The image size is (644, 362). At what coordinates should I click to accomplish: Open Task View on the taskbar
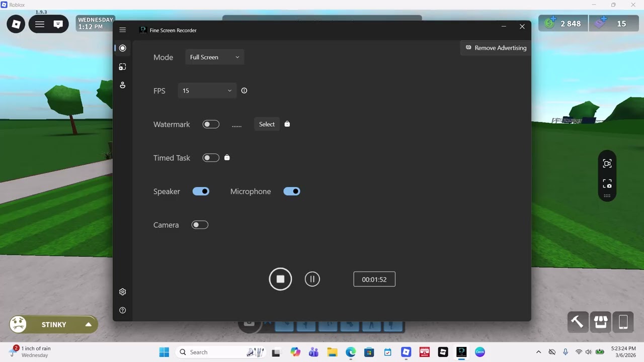(276, 352)
